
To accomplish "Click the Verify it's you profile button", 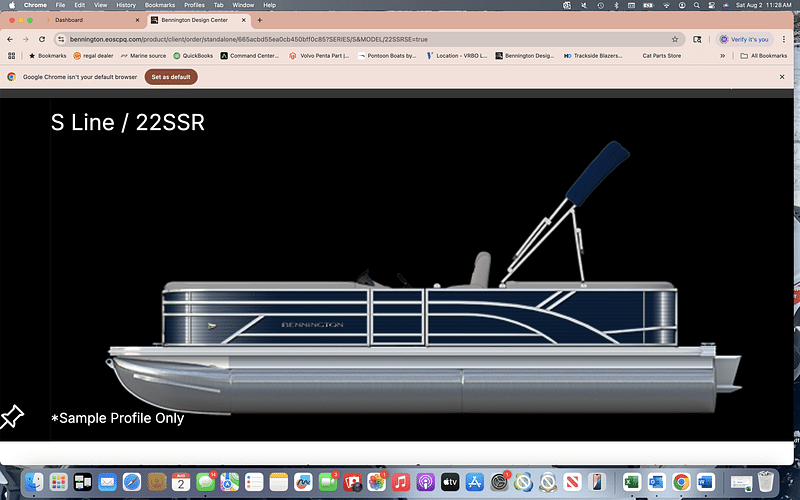I will click(744, 39).
